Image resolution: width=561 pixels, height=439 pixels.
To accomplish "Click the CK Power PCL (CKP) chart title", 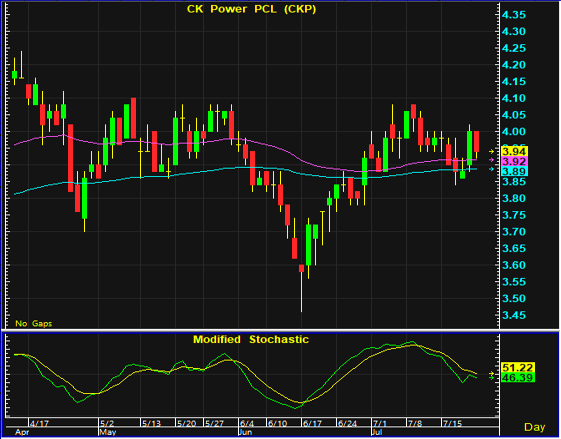I will click(x=252, y=9).
